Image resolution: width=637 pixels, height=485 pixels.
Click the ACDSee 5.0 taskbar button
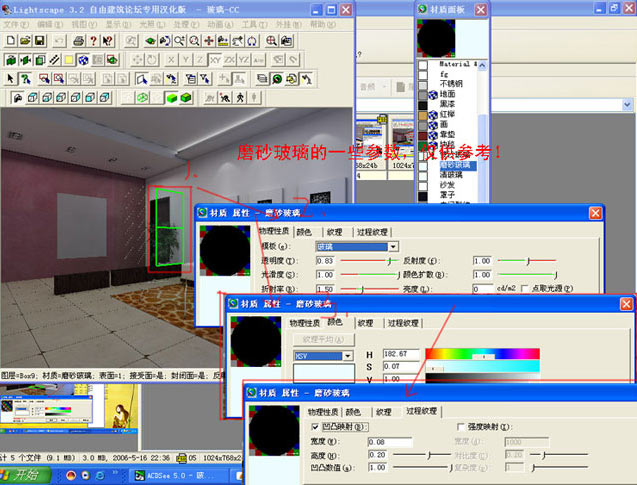tap(181, 475)
